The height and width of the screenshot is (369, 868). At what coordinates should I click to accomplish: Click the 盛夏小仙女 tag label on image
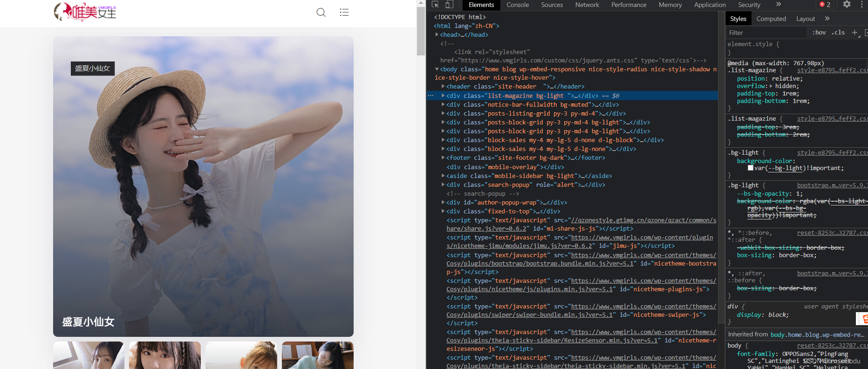(x=92, y=68)
